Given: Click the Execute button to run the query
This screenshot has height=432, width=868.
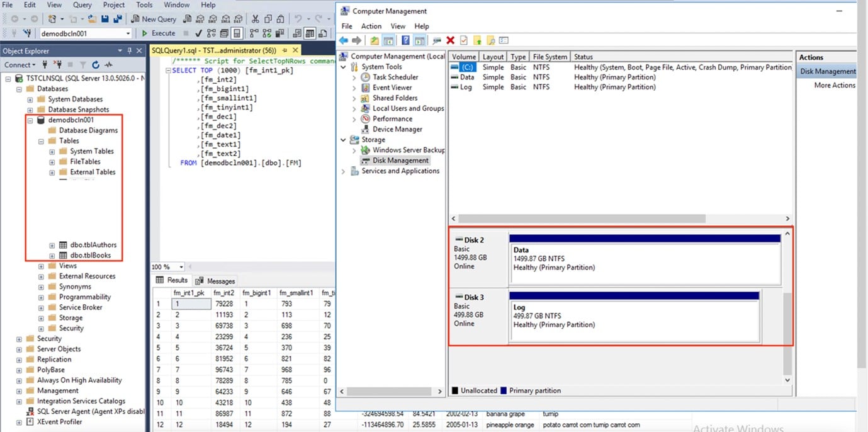Looking at the screenshot, I should (159, 33).
